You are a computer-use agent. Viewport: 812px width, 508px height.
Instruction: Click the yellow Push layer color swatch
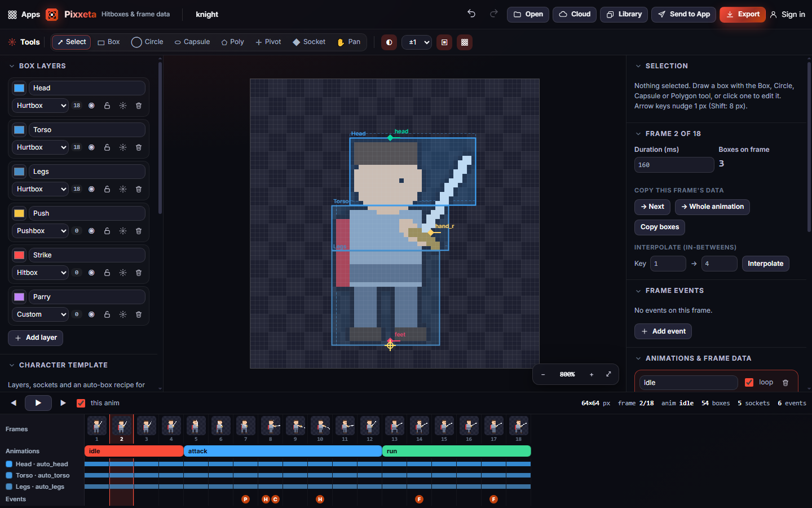tap(19, 213)
